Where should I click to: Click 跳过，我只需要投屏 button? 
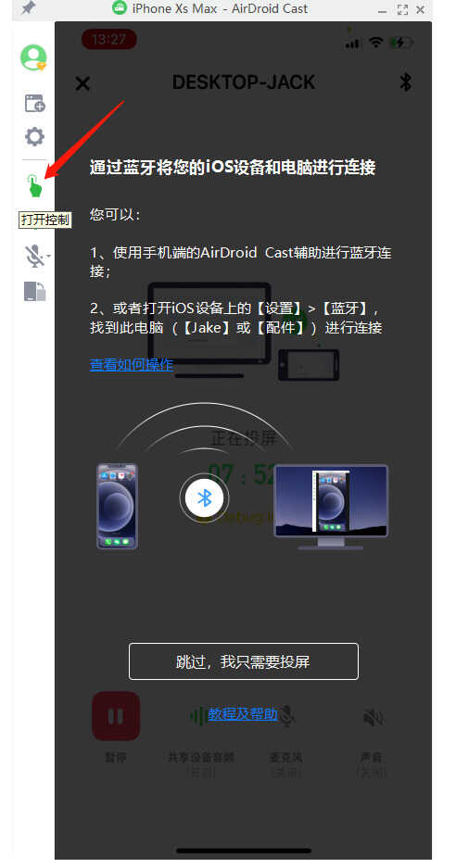243,661
